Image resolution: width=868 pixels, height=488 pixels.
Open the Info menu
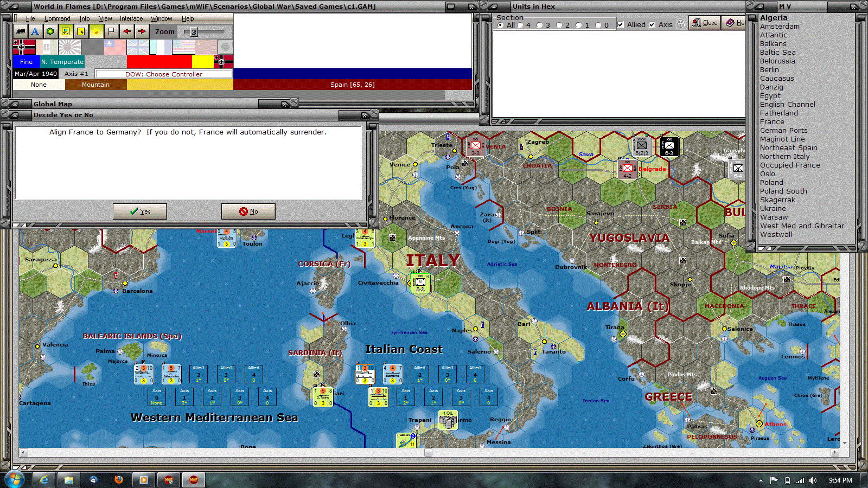(85, 18)
